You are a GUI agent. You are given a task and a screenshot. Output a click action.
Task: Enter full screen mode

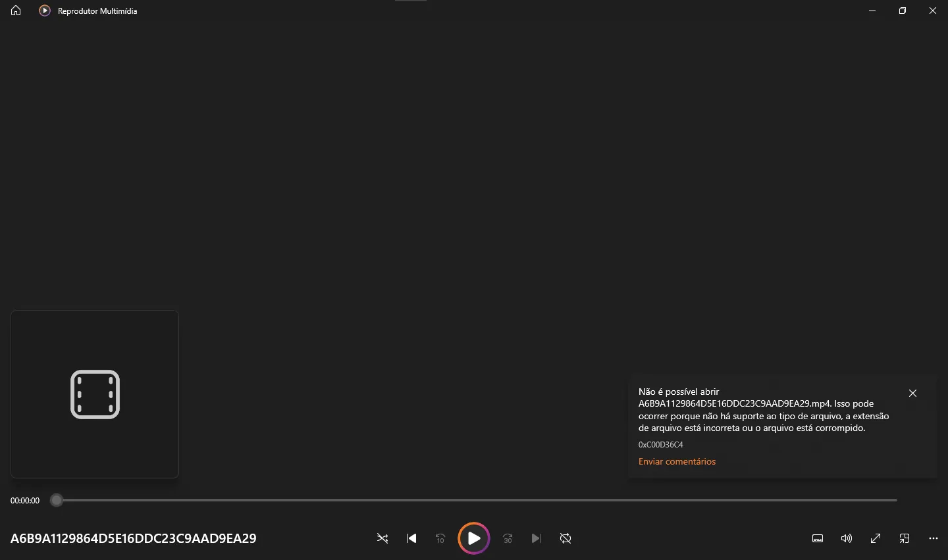(876, 538)
